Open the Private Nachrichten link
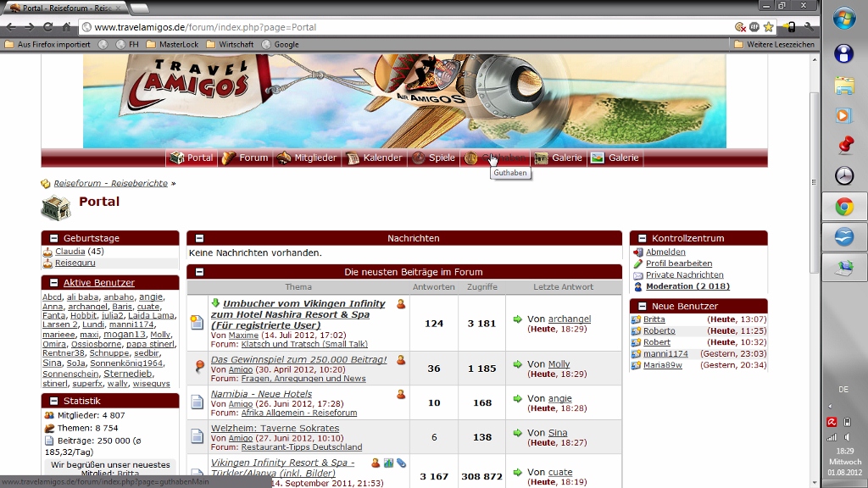Screen dimensions: 868x488 [684, 274]
